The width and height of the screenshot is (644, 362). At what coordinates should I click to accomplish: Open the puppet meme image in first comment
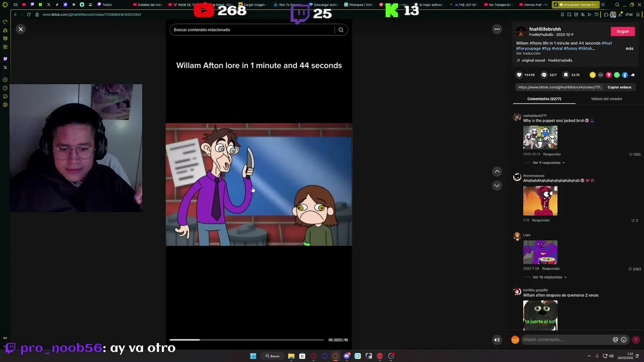[x=540, y=137]
